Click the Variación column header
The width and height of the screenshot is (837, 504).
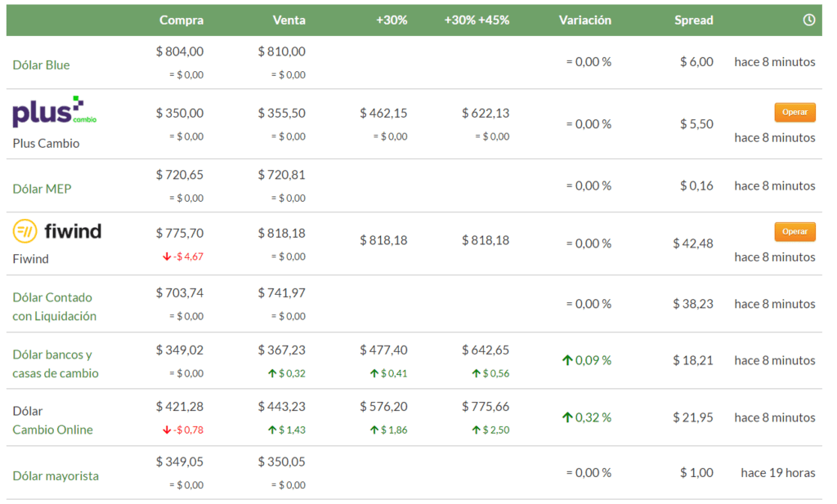[x=584, y=20]
